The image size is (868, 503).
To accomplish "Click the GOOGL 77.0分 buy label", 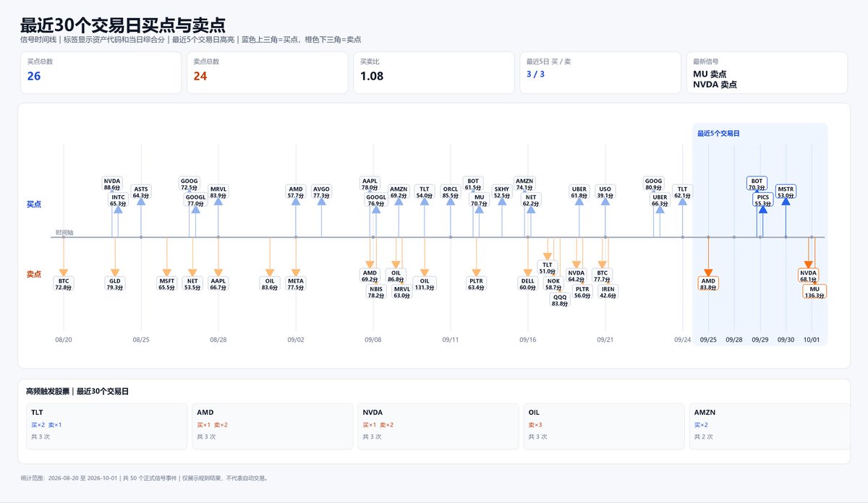I will click(195, 200).
